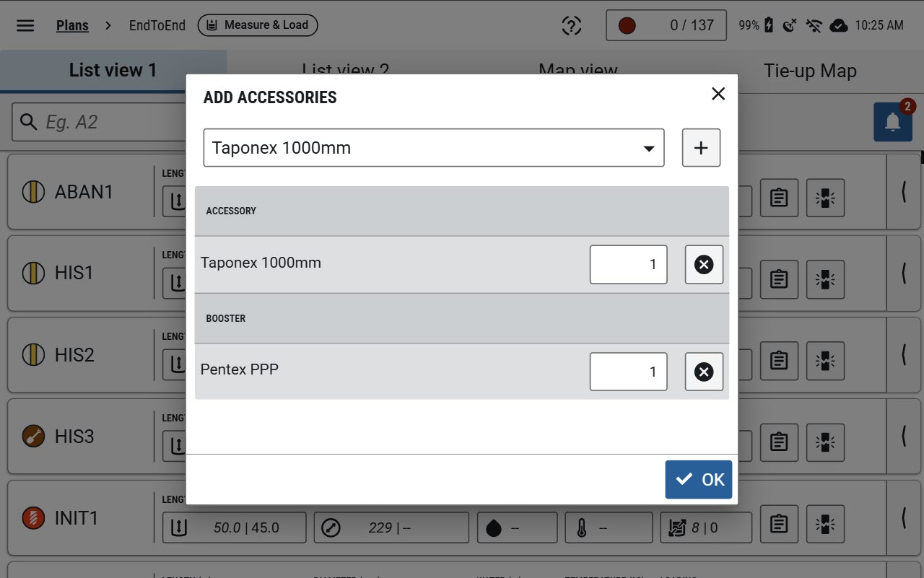
Task: Go back to Plans breadcrumb link
Action: click(72, 25)
